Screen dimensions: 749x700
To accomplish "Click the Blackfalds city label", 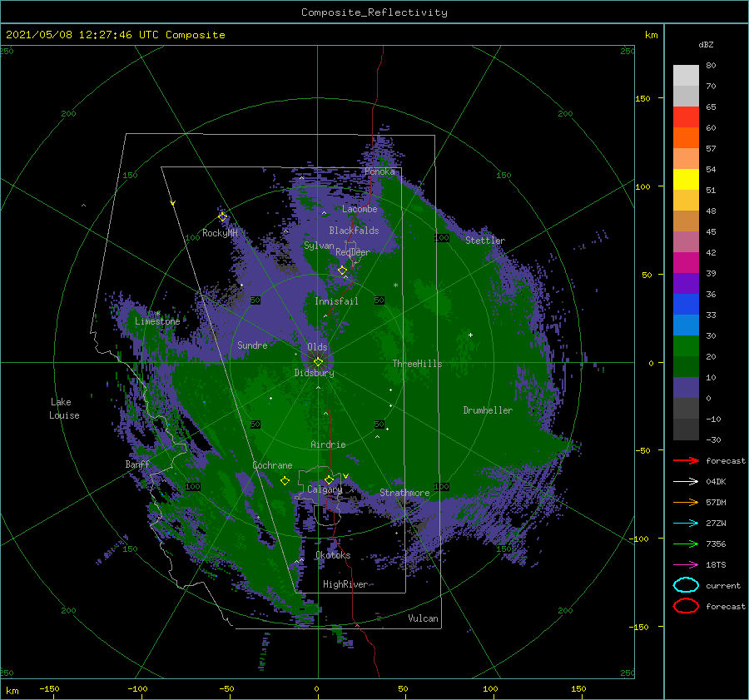I will (x=354, y=231).
